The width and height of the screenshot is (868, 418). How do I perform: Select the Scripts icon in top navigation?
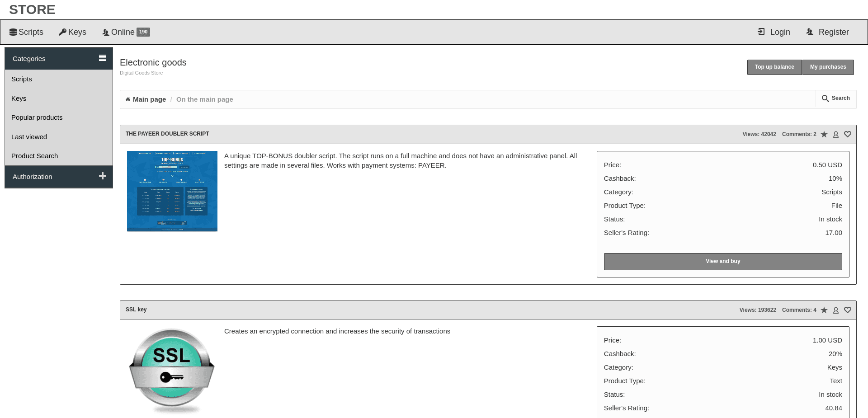tap(13, 32)
